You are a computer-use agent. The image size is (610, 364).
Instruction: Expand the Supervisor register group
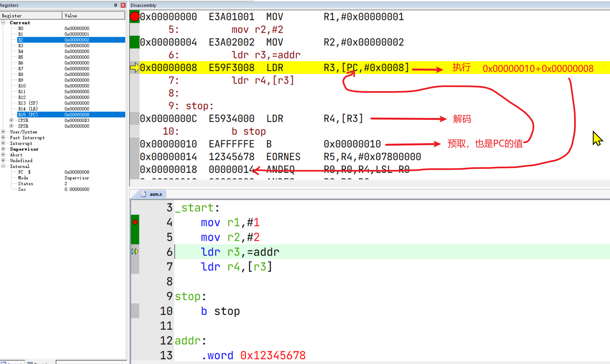click(3, 149)
